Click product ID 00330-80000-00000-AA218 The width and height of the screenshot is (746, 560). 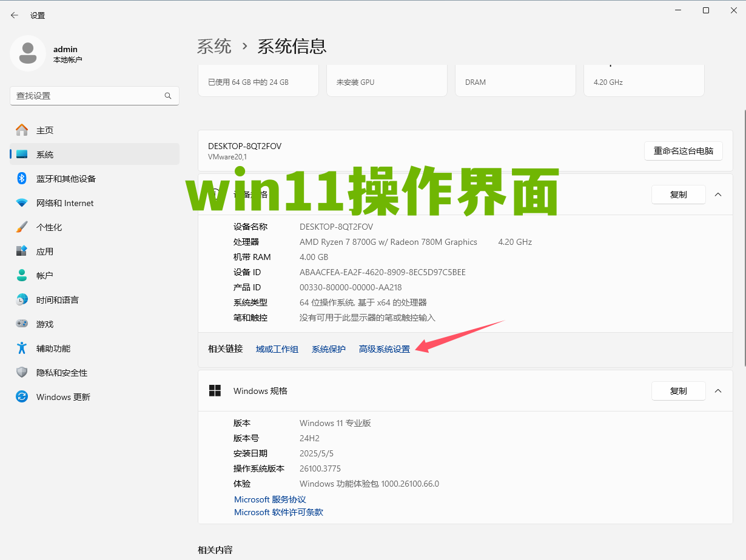[x=351, y=287]
